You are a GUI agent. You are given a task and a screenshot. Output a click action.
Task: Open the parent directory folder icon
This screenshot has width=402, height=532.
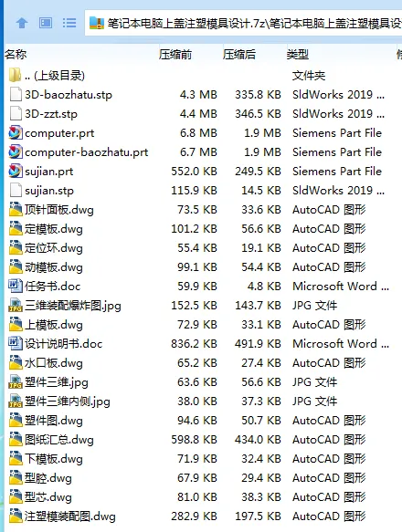point(15,75)
